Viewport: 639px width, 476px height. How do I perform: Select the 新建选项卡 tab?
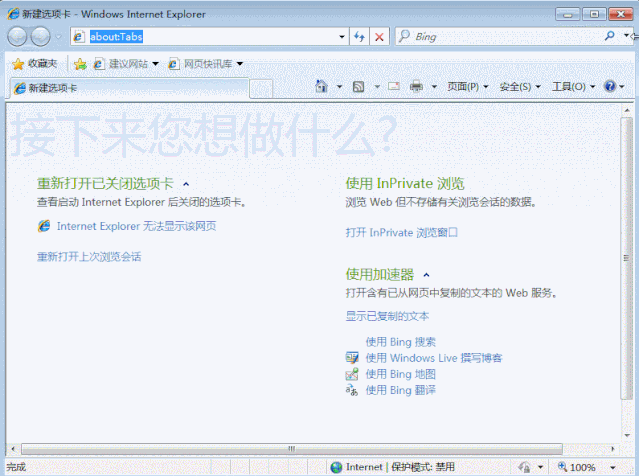[x=129, y=88]
